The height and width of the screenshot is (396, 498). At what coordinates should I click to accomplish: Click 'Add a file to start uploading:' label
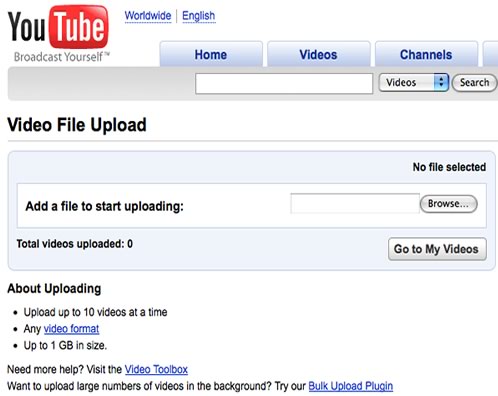pos(105,206)
